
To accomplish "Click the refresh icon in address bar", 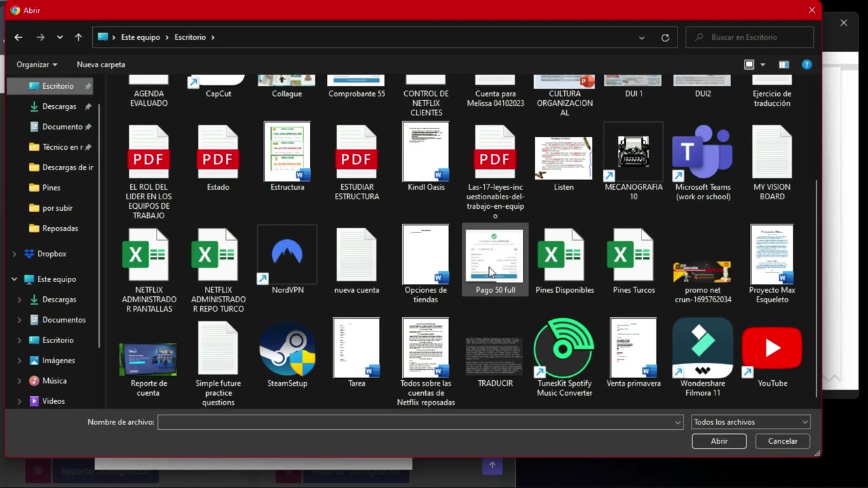I will (665, 37).
